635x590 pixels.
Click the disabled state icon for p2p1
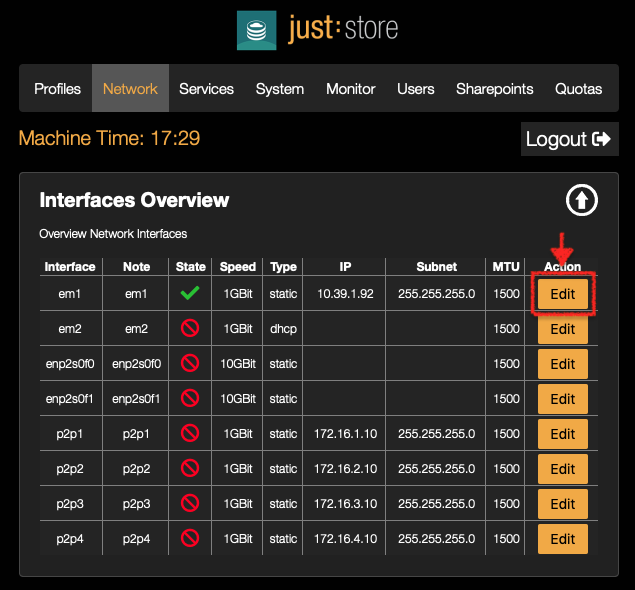[190, 433]
